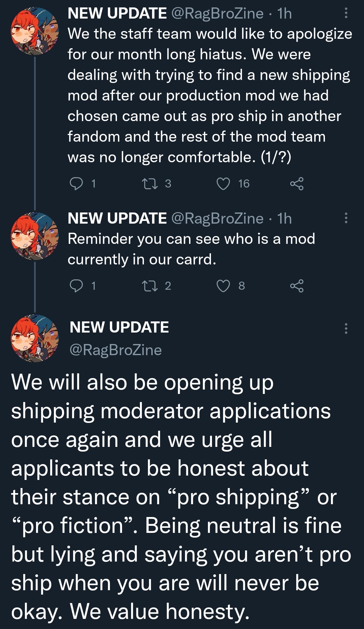
Task: Open @RagBroZine handle in the second tweet
Action: point(217,219)
